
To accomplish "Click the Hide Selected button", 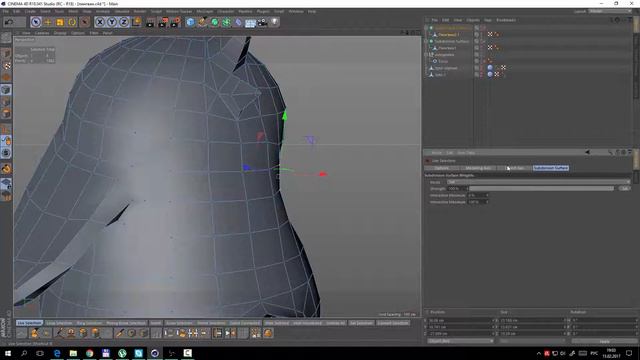I will (277, 323).
